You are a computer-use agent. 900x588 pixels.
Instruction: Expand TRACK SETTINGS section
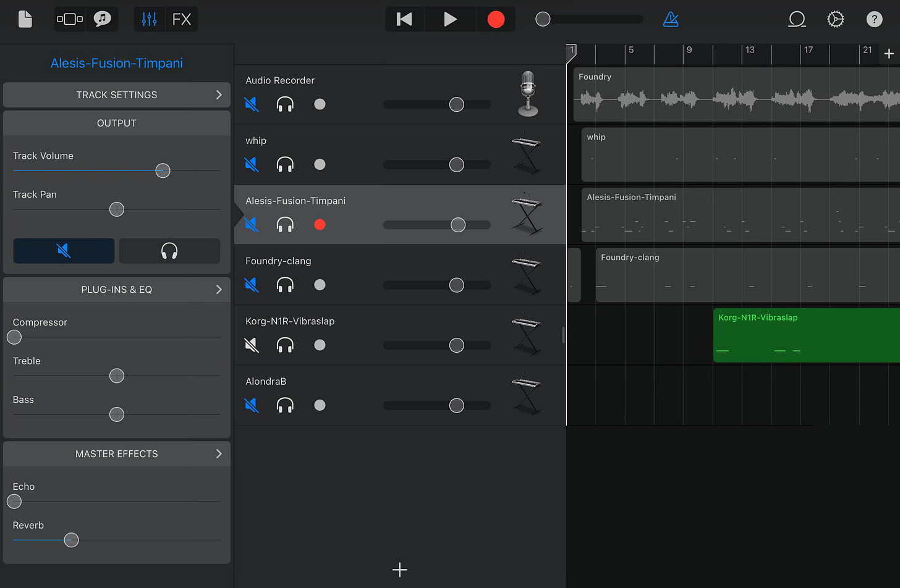point(117,95)
